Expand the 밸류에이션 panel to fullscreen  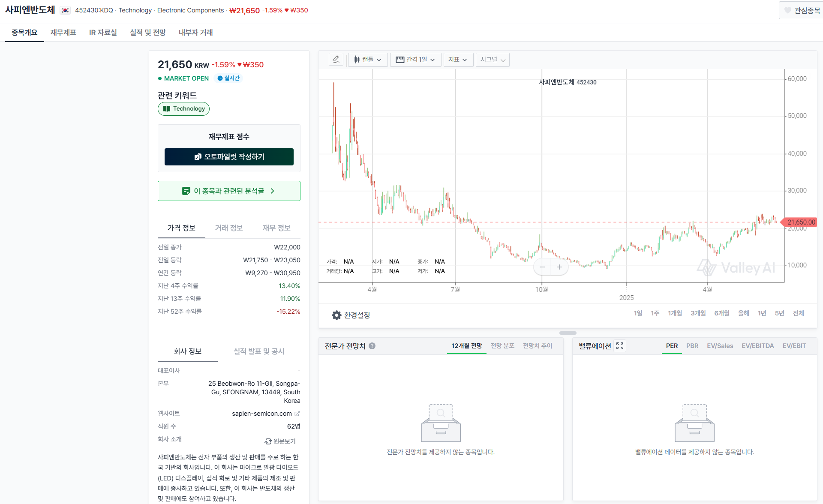pos(620,346)
